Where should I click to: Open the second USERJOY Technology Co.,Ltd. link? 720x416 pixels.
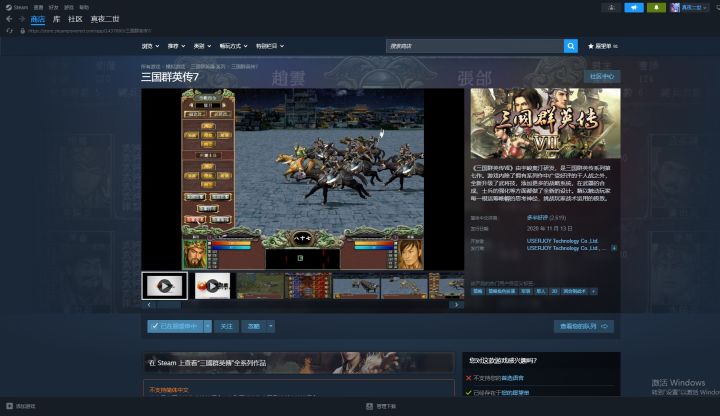(562, 248)
